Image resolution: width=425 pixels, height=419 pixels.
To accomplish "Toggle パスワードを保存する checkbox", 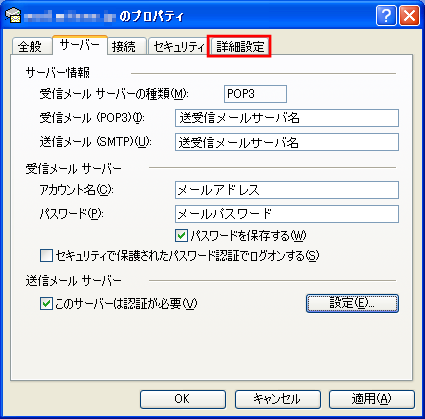I will [181, 236].
